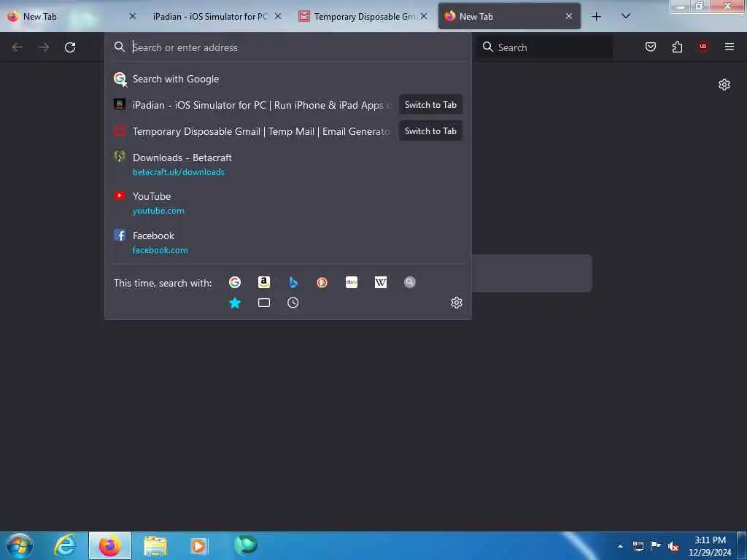Search open tabs with the tab icon
The image size is (747, 560).
[x=264, y=303]
